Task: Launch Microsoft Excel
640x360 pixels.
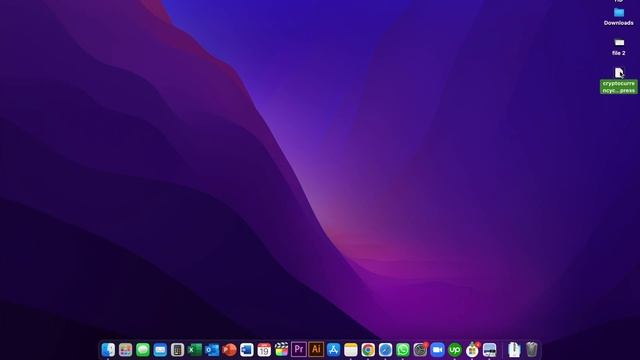Action: pos(195,350)
